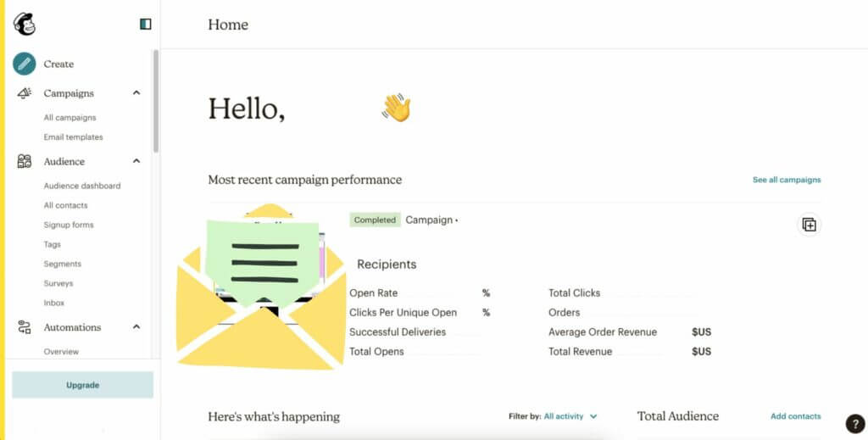The image size is (868, 440).
Task: Open the All activity filter dropdown
Action: (570, 416)
